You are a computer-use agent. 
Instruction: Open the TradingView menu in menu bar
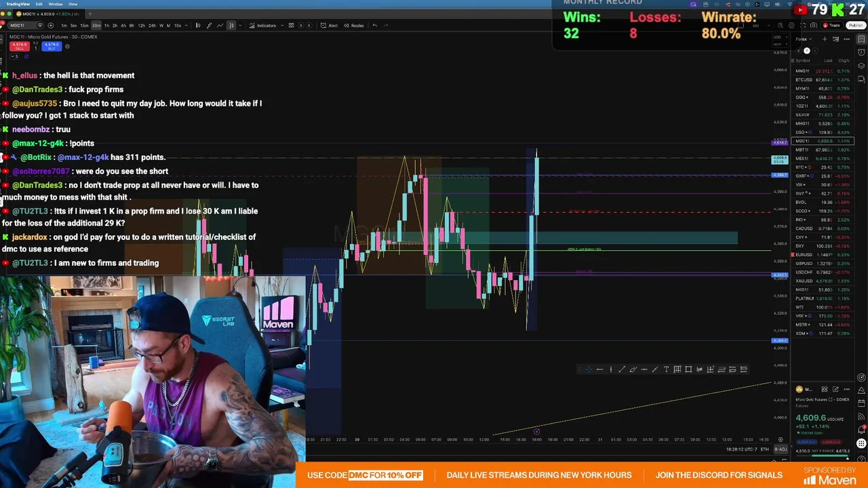18,4
